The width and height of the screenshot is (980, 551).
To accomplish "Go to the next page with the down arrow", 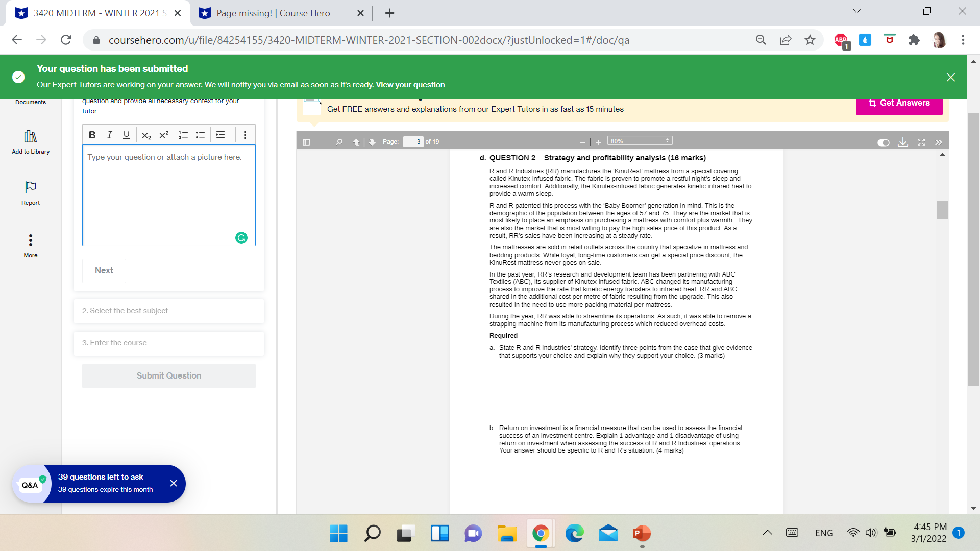I will [x=372, y=142].
